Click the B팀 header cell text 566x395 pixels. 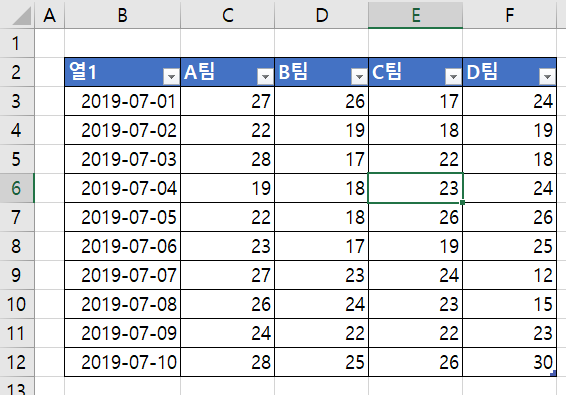(x=293, y=71)
